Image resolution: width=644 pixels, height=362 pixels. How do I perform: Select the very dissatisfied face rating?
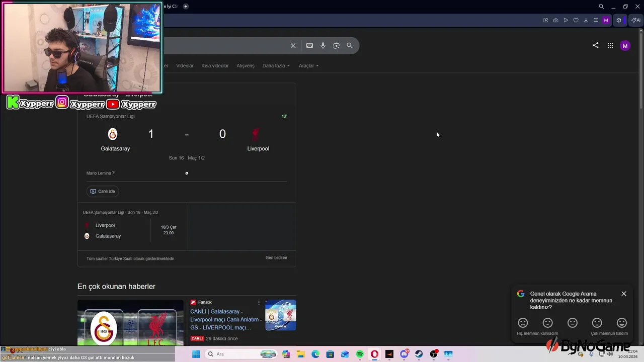523,323
